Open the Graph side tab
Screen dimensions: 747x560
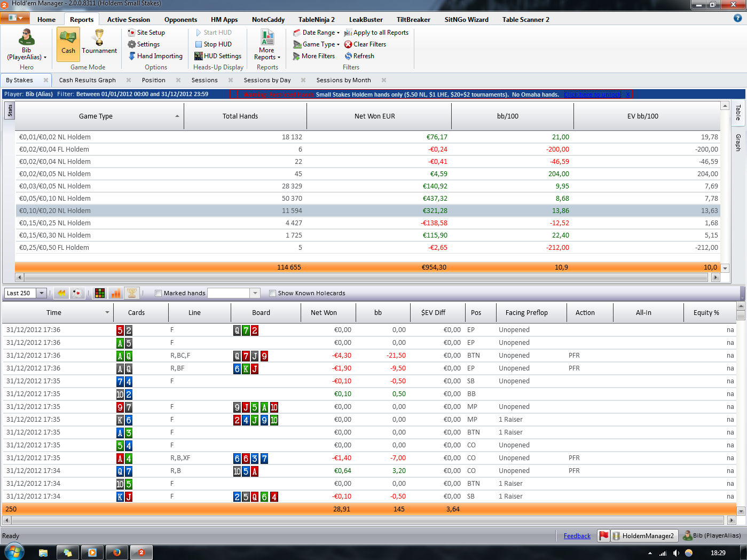pos(738,143)
